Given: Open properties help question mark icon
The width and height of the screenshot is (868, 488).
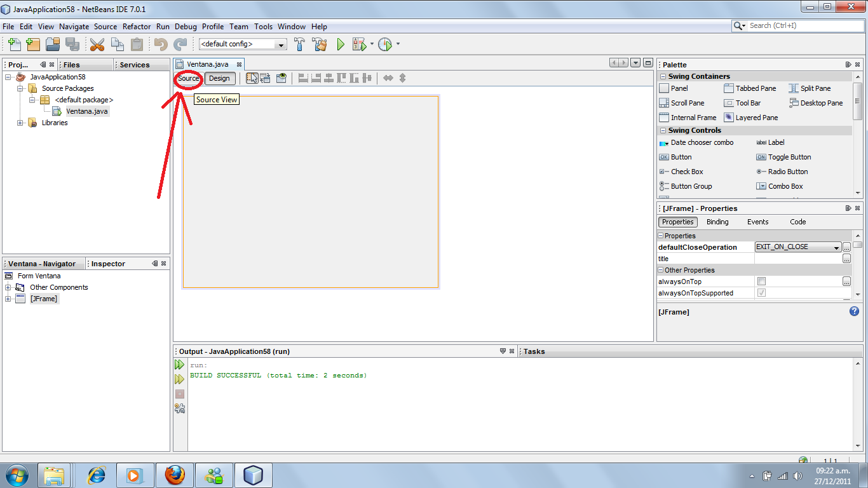Looking at the screenshot, I should [854, 311].
